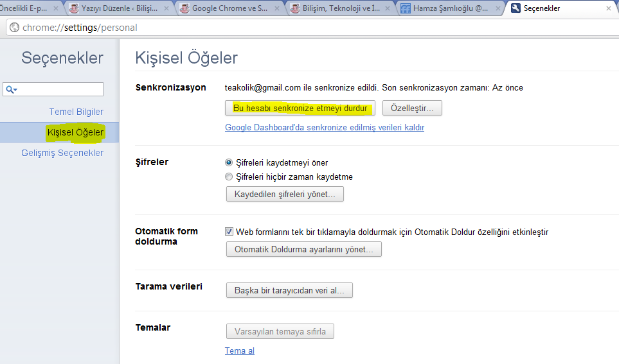Screen dimensions: 619x364
Task: Click the Temalar section label
Action: tap(153, 327)
